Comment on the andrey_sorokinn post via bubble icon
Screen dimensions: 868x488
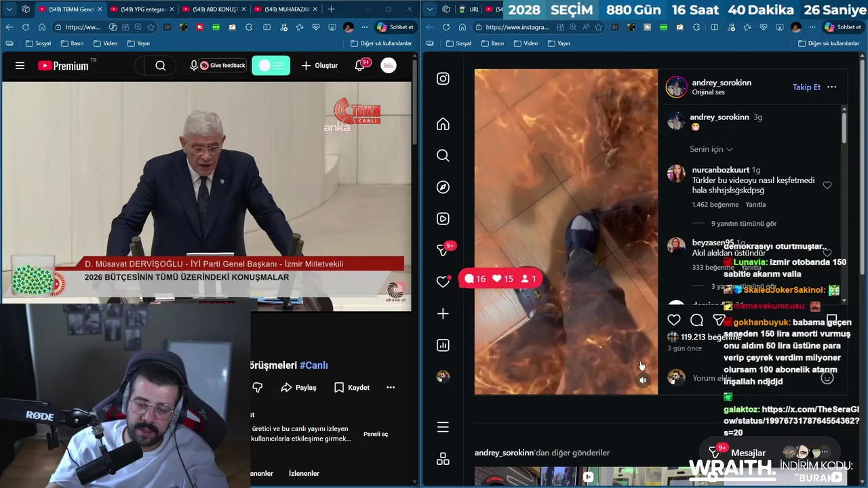[696, 320]
